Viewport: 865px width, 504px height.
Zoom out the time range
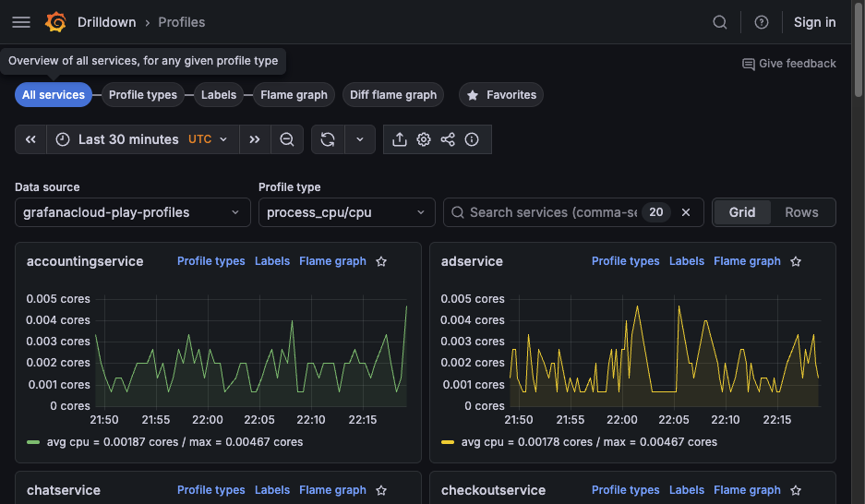pos(287,139)
